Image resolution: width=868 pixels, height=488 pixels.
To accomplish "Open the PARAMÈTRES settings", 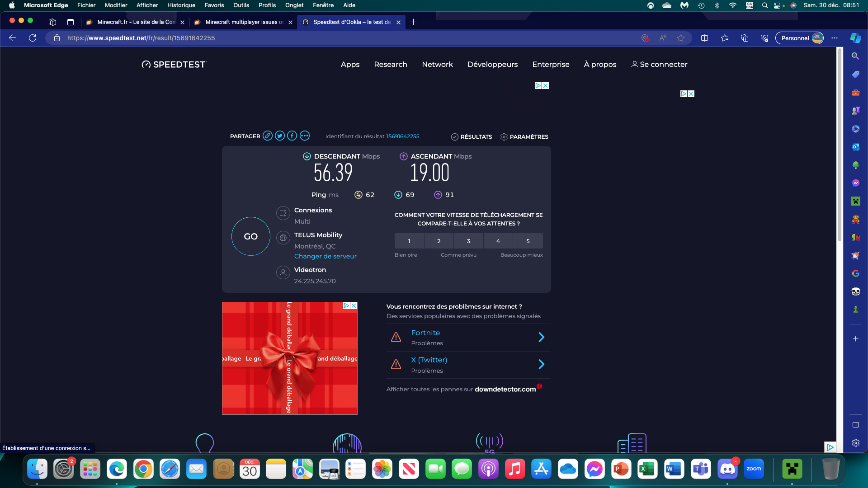I will click(x=524, y=136).
